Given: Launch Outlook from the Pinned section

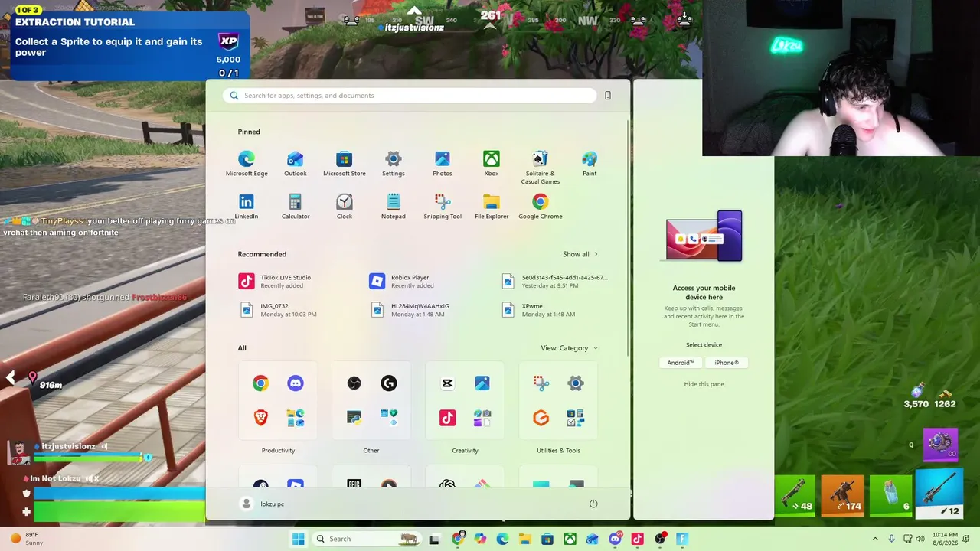Looking at the screenshot, I should click(296, 164).
